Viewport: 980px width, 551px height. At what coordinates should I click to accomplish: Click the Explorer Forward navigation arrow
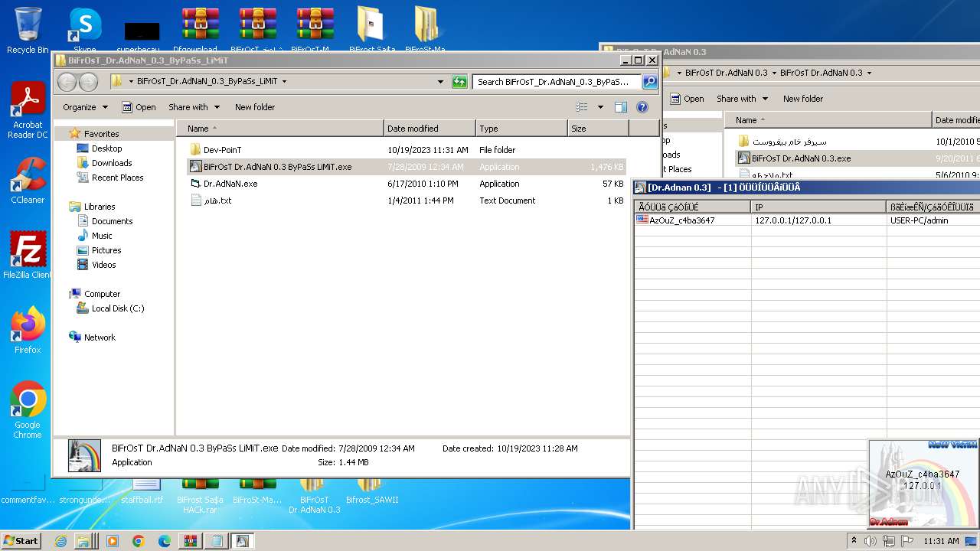pos(88,81)
